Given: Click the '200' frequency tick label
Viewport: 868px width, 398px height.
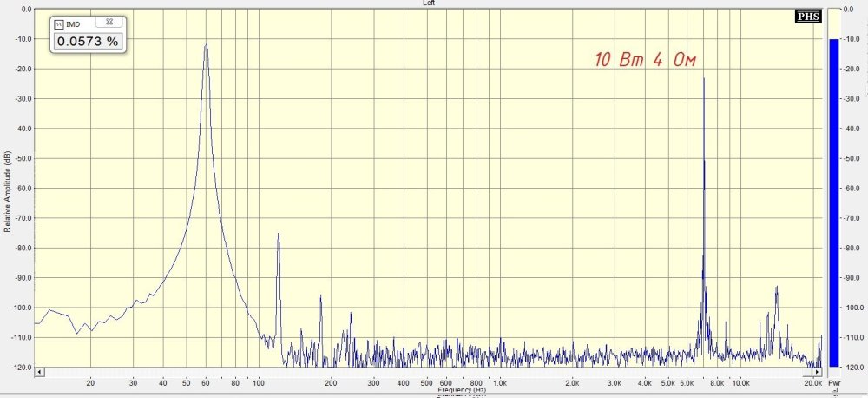Looking at the screenshot, I should (331, 382).
